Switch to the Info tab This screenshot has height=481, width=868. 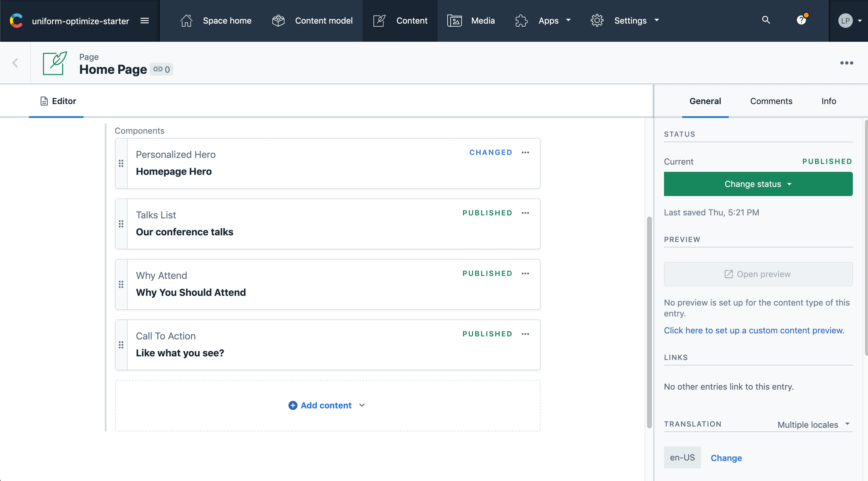[829, 101]
